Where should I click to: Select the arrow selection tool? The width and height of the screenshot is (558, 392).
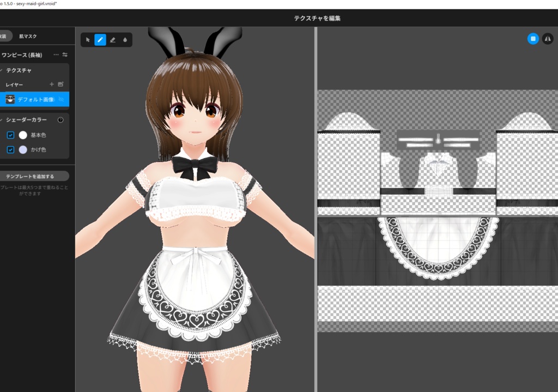(x=87, y=39)
